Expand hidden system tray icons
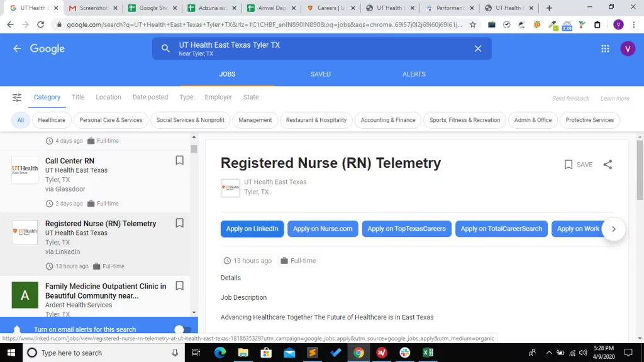Image resolution: width=644 pixels, height=362 pixels. 548,353
